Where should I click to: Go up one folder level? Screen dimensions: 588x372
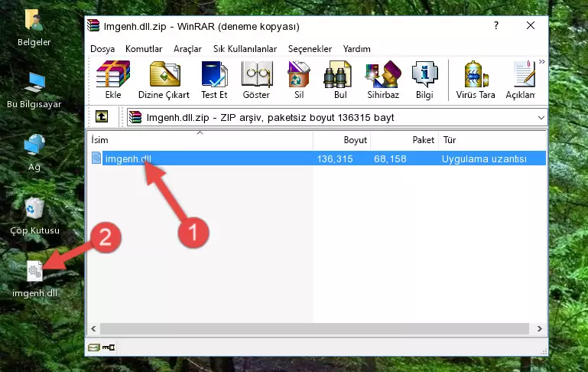(102, 117)
